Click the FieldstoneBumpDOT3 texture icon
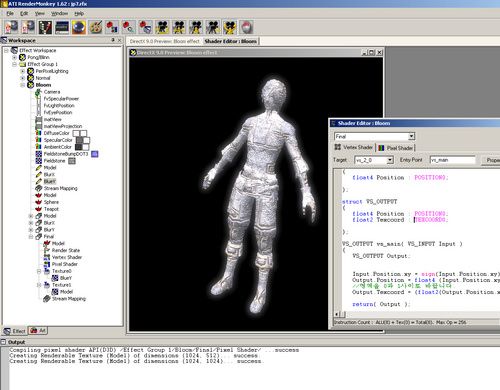The height and width of the screenshot is (390, 500). (38, 154)
